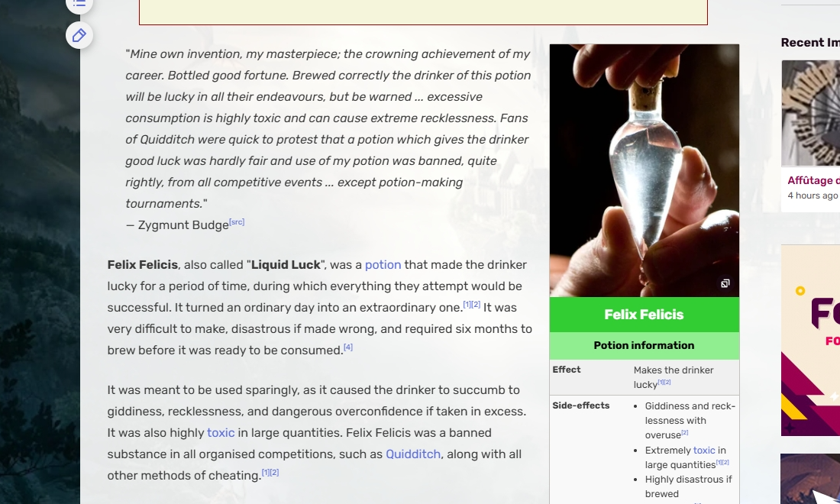Open the table of contents list icon
The height and width of the screenshot is (504, 840).
pyautogui.click(x=79, y=4)
